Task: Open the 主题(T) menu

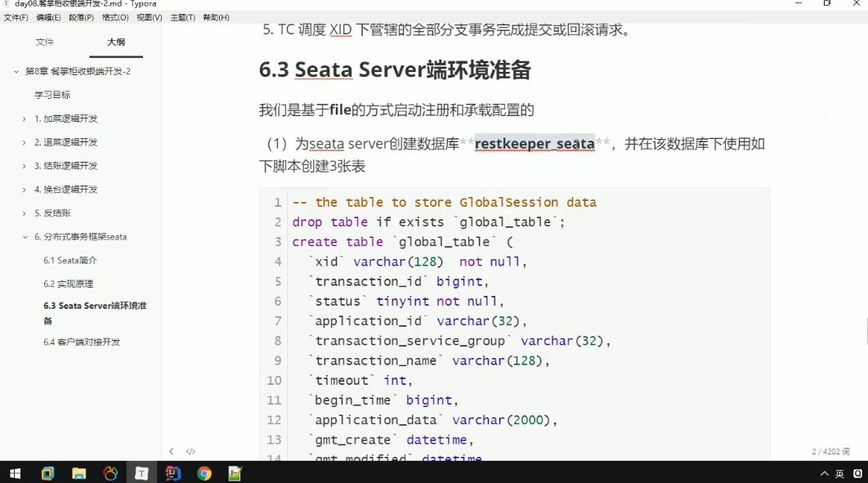Action: click(x=183, y=18)
